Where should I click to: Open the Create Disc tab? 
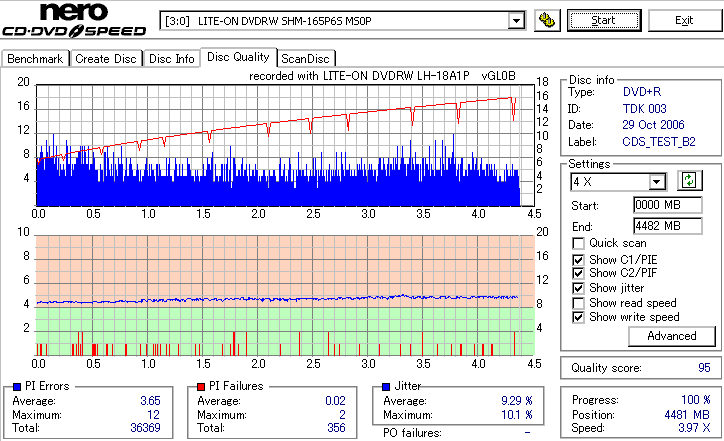(106, 59)
